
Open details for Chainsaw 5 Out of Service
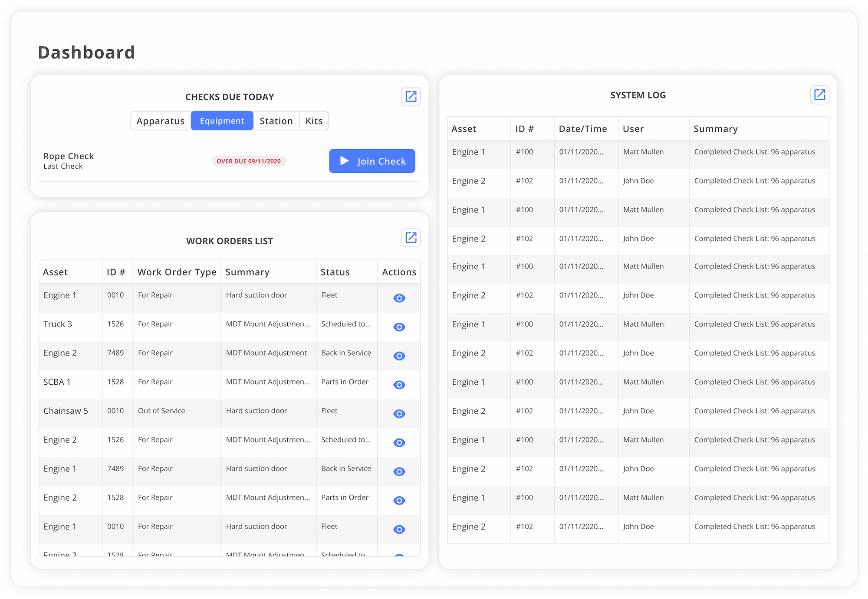coord(399,414)
